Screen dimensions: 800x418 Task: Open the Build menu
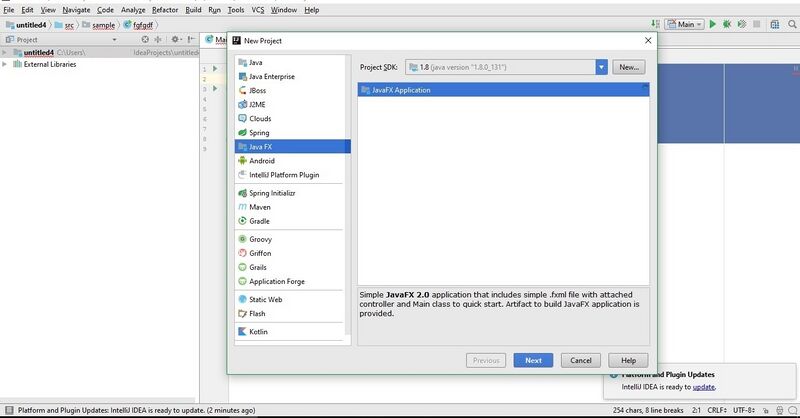pyautogui.click(x=193, y=10)
